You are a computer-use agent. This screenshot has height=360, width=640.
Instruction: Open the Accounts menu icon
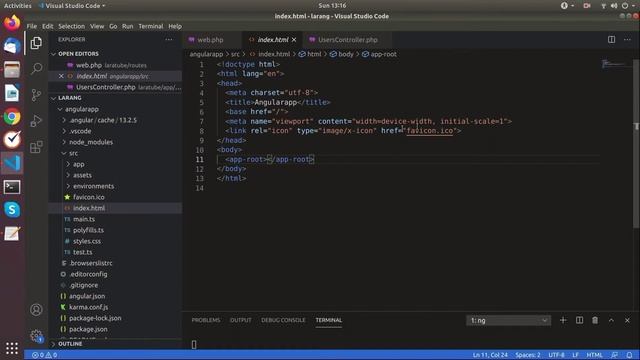[x=36, y=310]
